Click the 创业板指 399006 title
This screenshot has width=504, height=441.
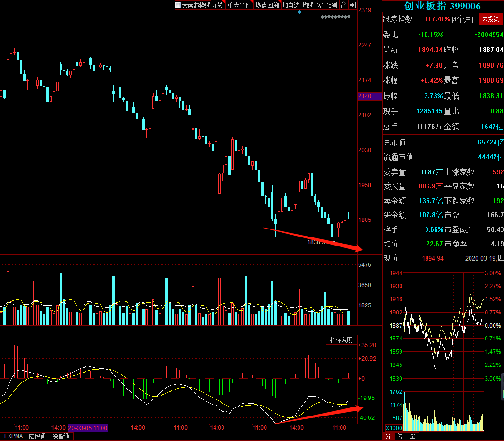click(x=442, y=6)
